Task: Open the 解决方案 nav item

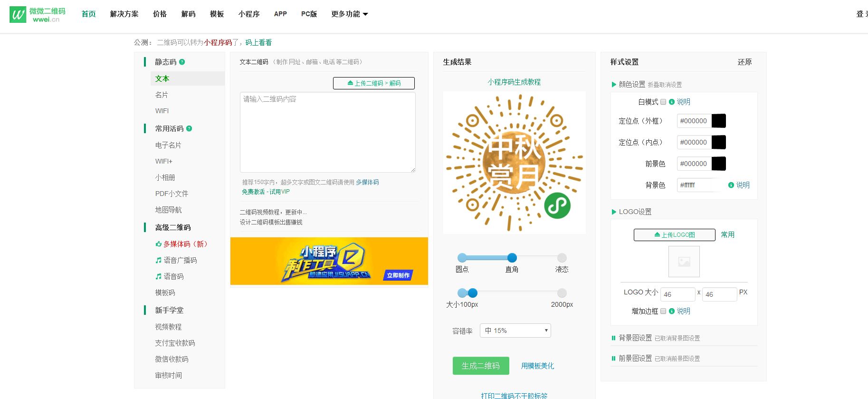Action: (x=124, y=14)
